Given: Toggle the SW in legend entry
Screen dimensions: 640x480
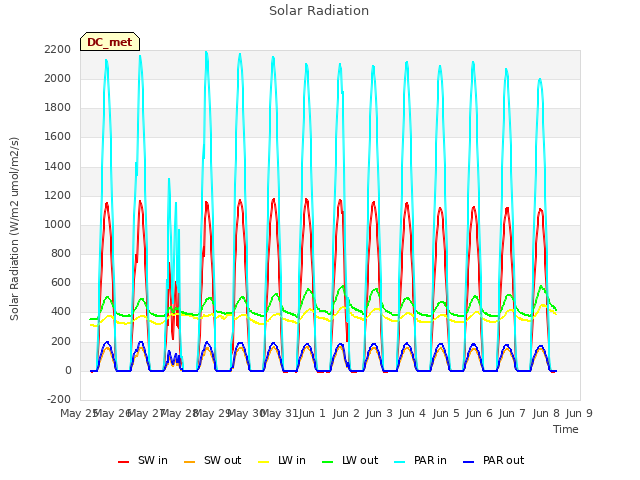Looking at the screenshot, I should (143, 460).
